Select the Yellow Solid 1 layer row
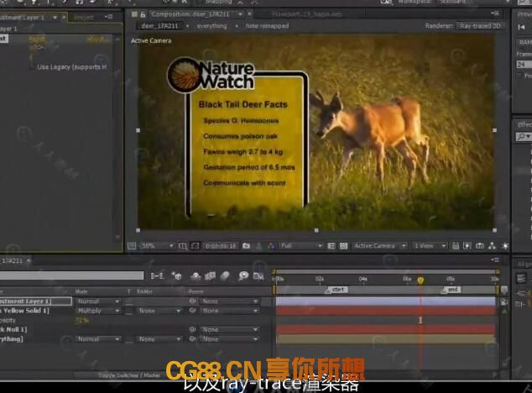The height and width of the screenshot is (393, 532). (x=25, y=311)
